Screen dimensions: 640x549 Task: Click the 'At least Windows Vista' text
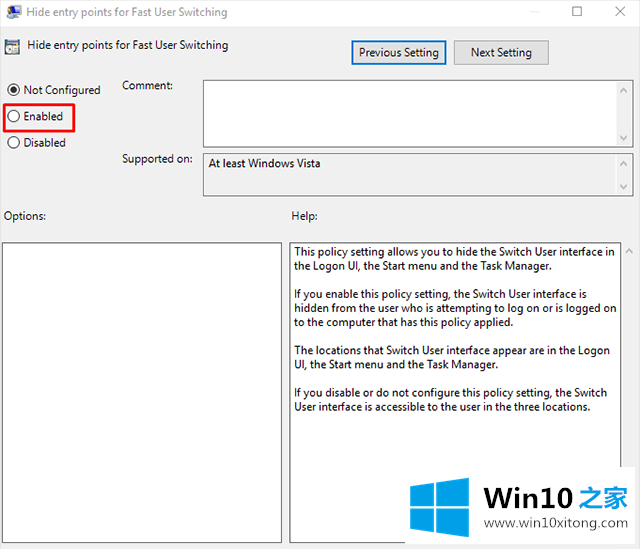click(264, 164)
